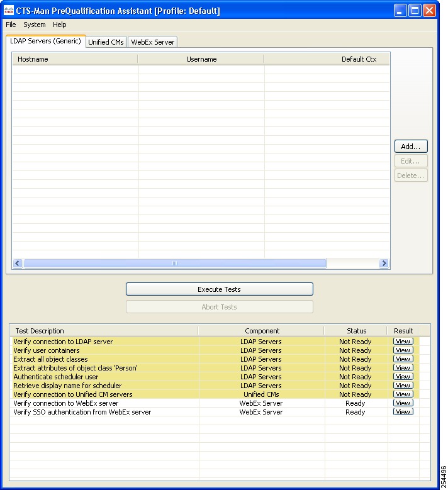Click 'Not Ready' status of Verify user containers

point(356,350)
